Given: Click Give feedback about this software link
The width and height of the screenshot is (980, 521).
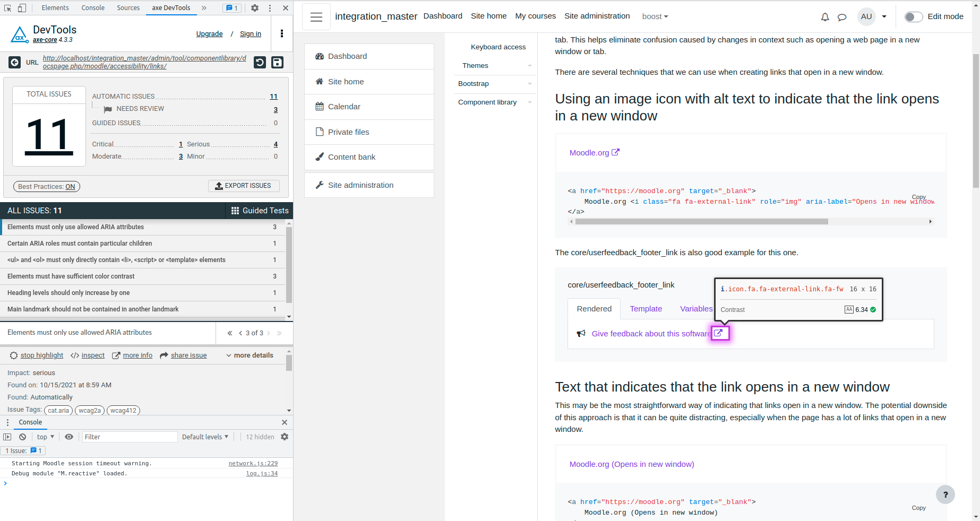Looking at the screenshot, I should pyautogui.click(x=651, y=334).
